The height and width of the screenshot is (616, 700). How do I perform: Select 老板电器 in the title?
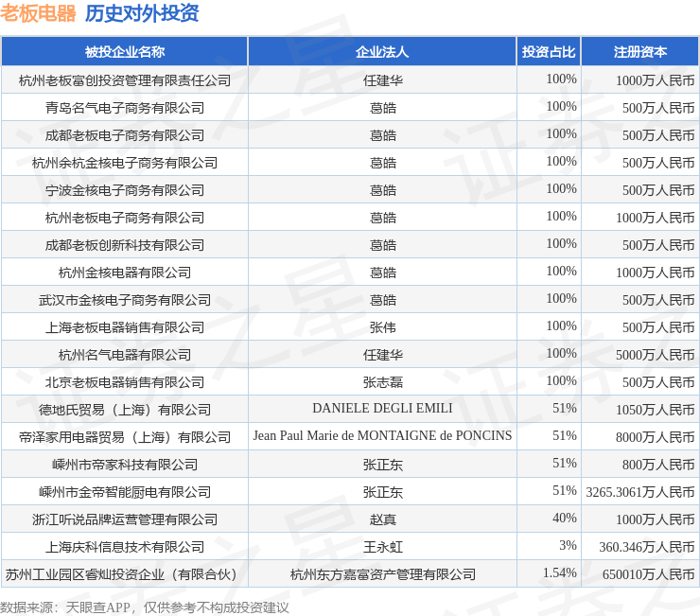point(38,13)
